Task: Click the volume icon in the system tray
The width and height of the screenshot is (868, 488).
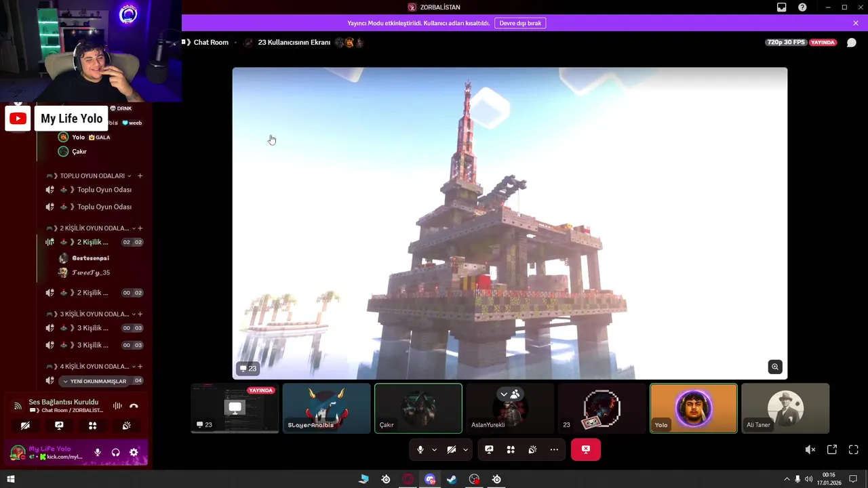Action: (x=808, y=479)
